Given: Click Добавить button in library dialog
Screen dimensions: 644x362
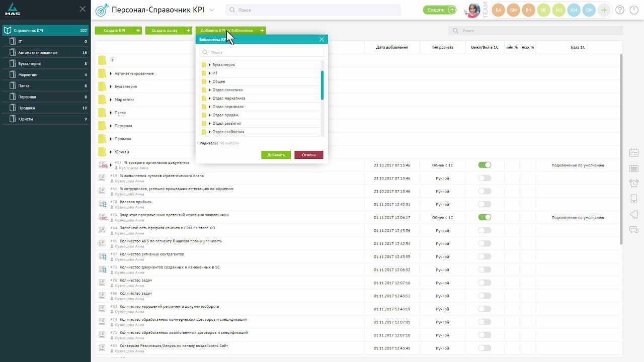Looking at the screenshot, I should (276, 155).
